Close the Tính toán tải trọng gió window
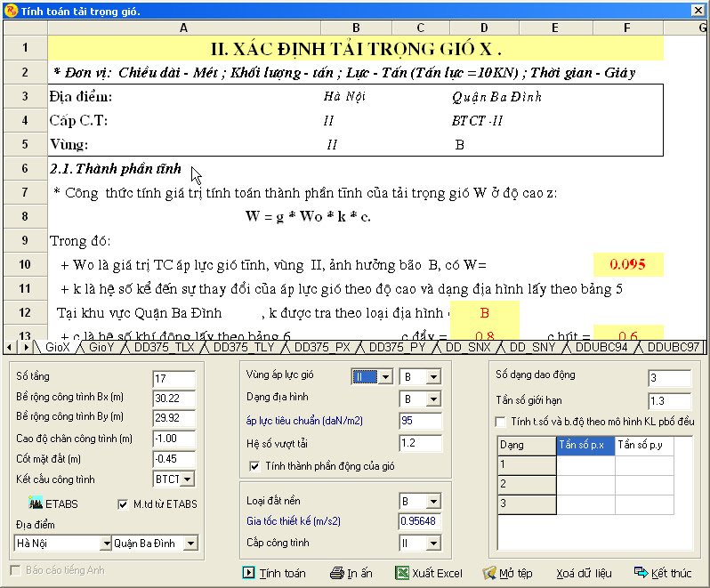Viewport: 710px width, 588px height. point(698,11)
